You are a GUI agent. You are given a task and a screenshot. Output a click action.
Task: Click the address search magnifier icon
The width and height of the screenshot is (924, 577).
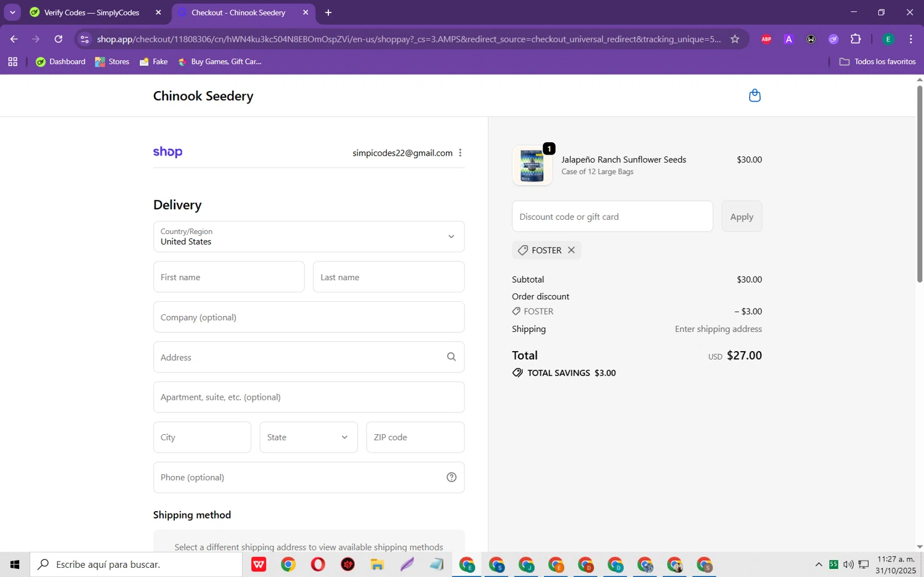point(452,357)
